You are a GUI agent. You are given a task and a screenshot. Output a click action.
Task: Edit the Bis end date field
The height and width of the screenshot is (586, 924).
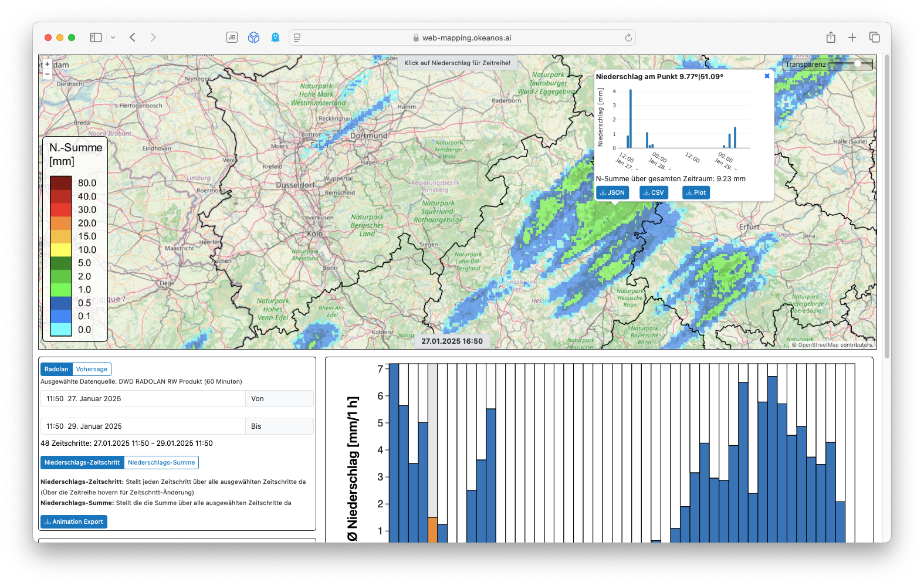[143, 426]
